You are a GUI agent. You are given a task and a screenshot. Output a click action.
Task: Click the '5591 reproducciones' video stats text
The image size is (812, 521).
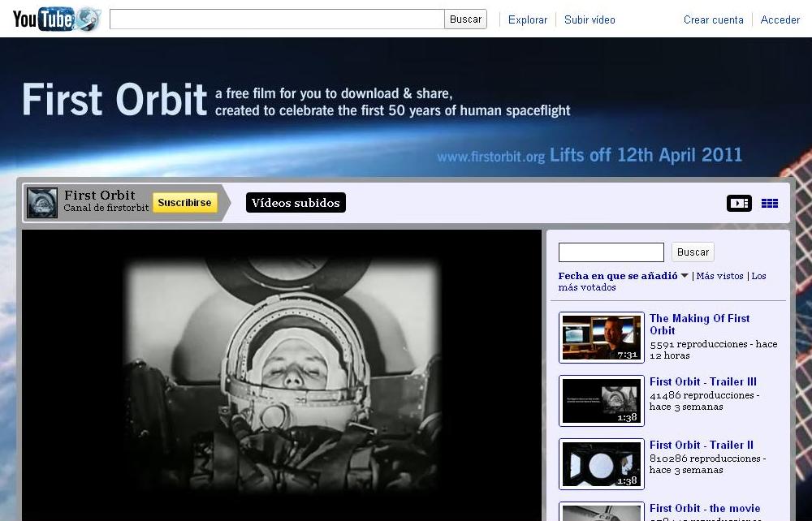click(x=714, y=350)
